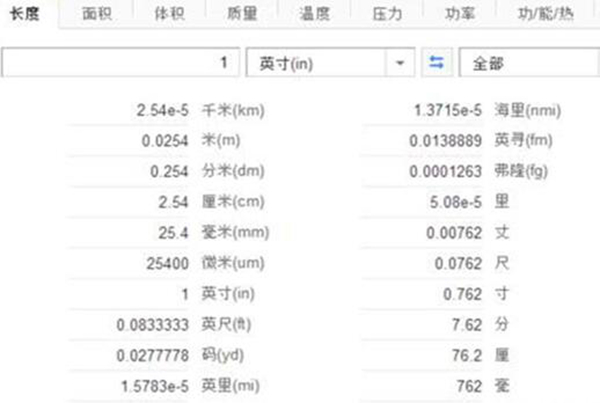Select the 长度 tab
The image size is (600, 403).
tap(26, 15)
